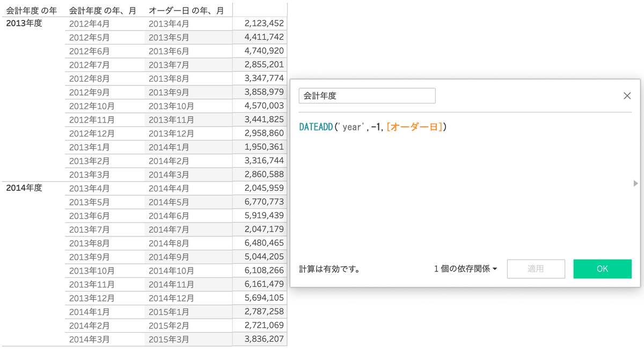Select the 2014年度 row group label
This screenshot has height=352, width=644.
pyautogui.click(x=24, y=188)
